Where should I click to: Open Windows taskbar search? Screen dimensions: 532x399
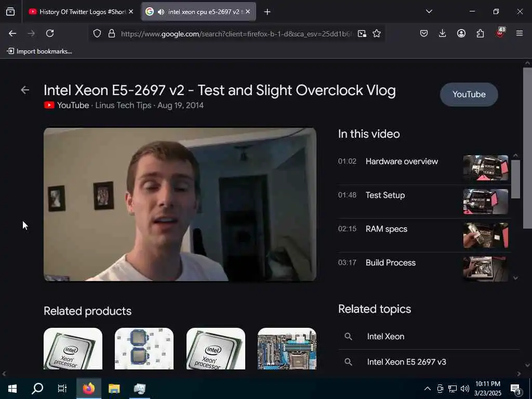pos(37,388)
